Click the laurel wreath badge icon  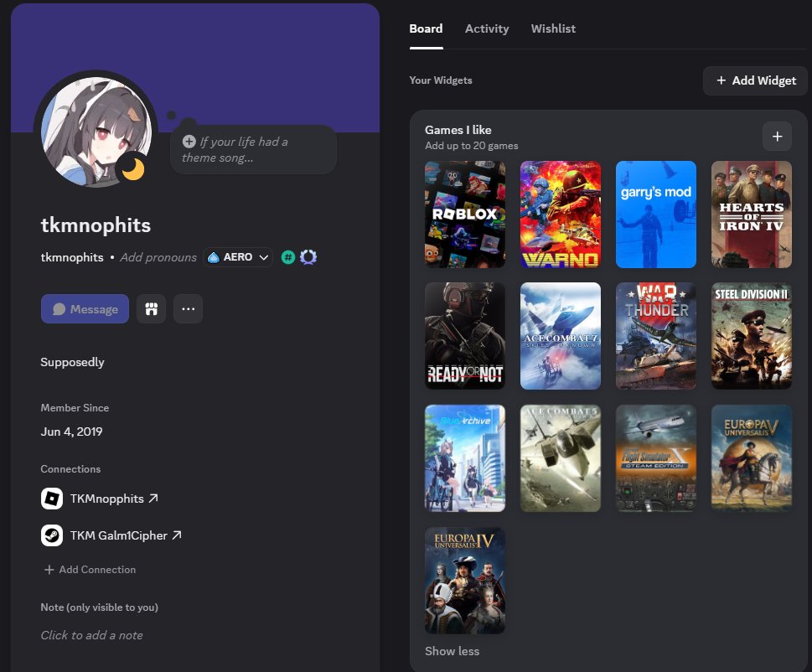click(x=308, y=256)
